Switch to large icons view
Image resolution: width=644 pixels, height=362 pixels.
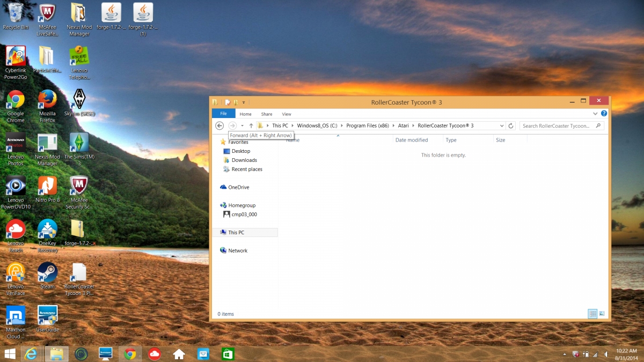point(602,314)
